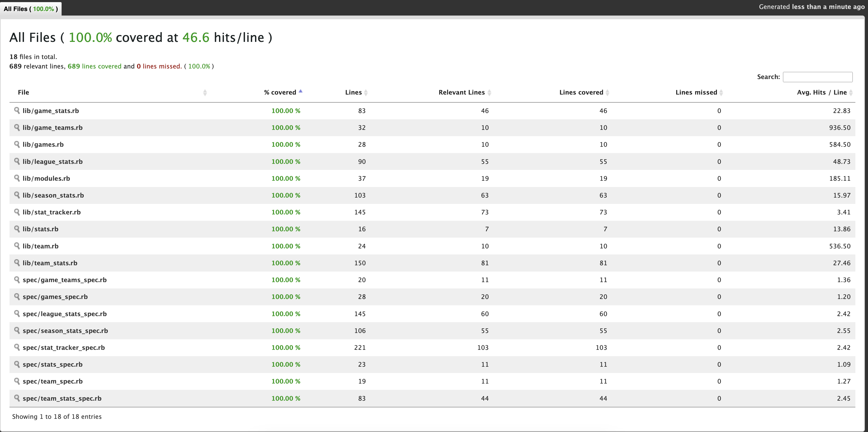Click magnifier icon beside lib/modules.rb
This screenshot has width=868, height=432.
click(x=17, y=178)
